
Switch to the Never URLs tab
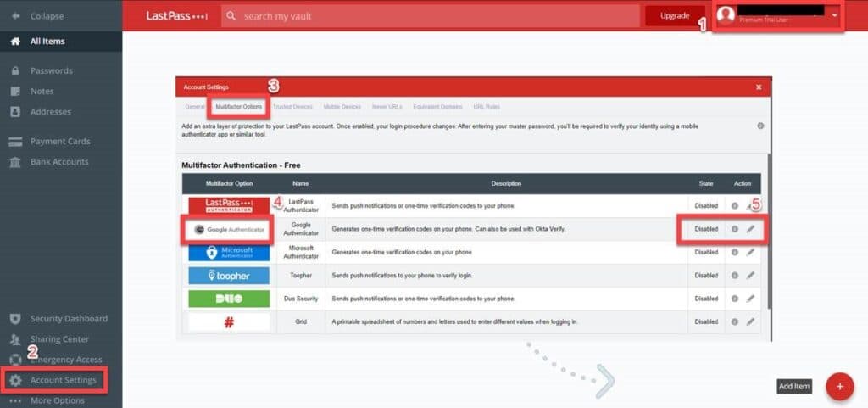coord(387,107)
